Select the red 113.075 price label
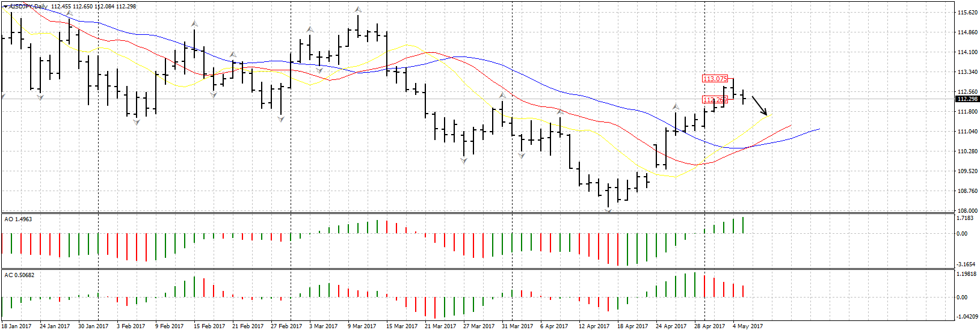 coord(715,79)
